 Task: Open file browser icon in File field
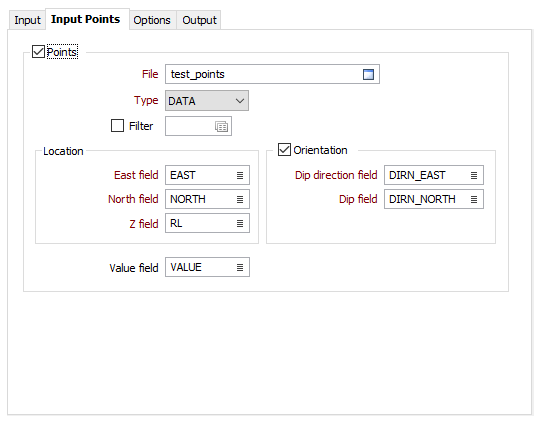coord(368,74)
